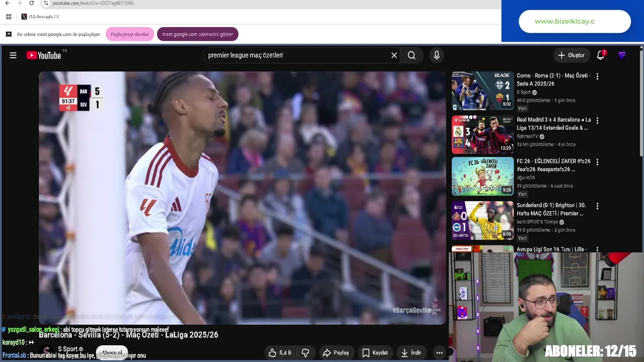Open options menu for Sunderland - Brighton video
Viewport: 644px width, 362px height.
click(597, 206)
